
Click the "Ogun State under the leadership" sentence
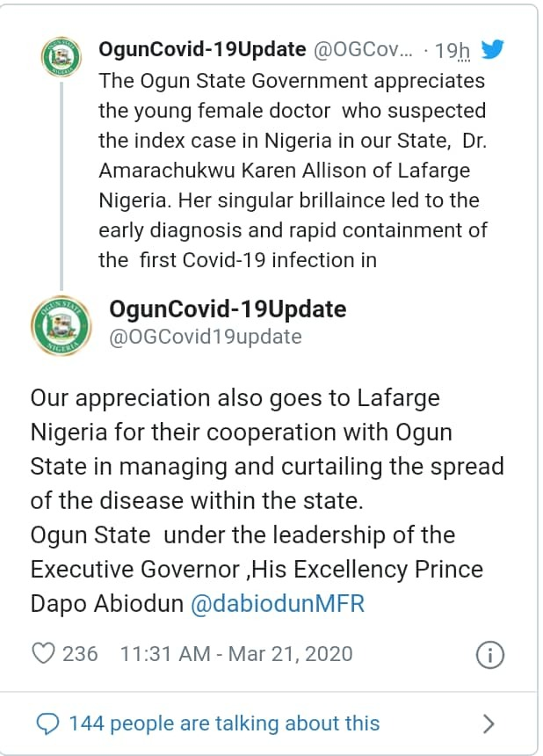click(243, 535)
